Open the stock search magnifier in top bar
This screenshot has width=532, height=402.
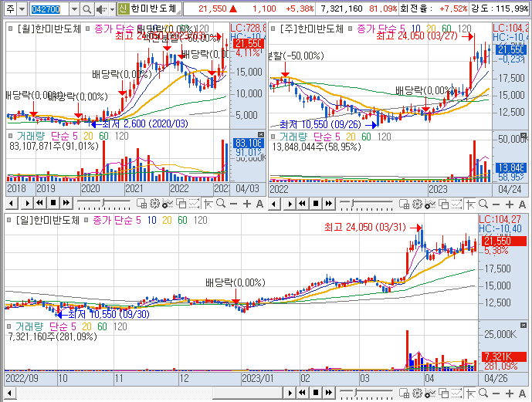point(86,9)
